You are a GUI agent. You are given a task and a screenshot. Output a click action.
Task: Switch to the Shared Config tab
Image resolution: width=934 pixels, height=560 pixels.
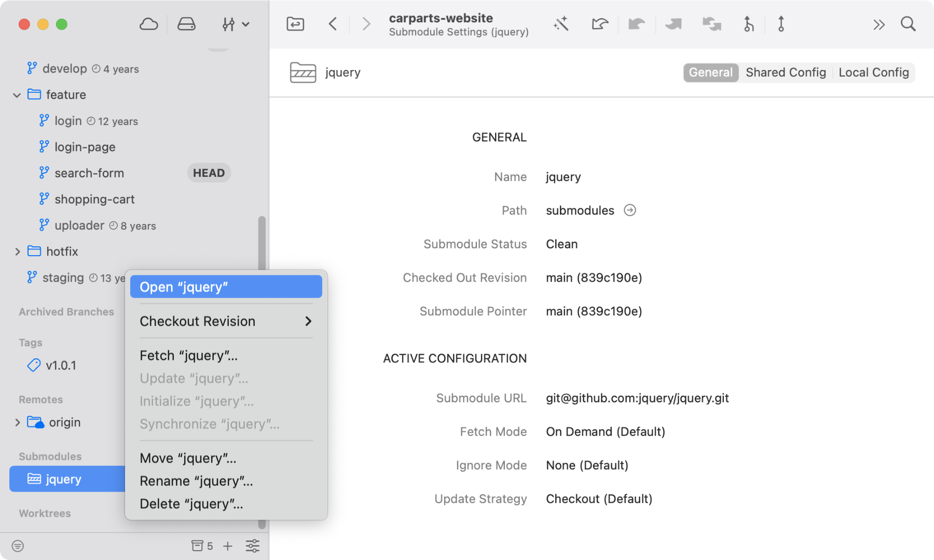pos(786,73)
